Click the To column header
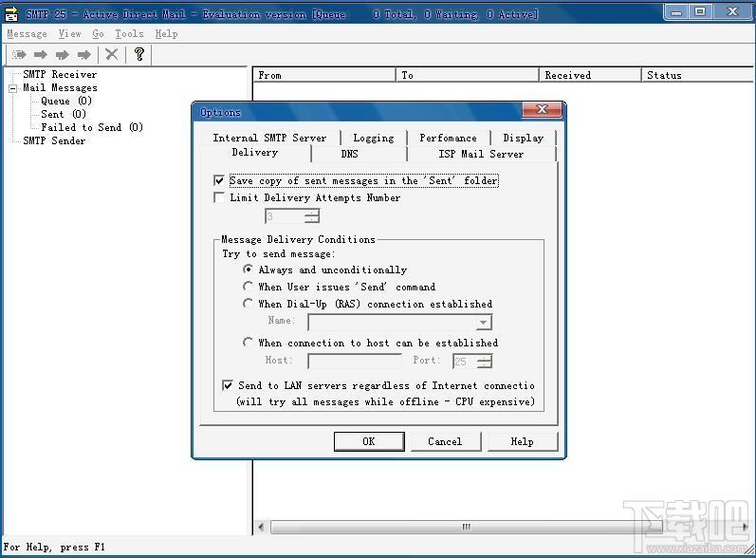The image size is (756, 558). point(467,75)
